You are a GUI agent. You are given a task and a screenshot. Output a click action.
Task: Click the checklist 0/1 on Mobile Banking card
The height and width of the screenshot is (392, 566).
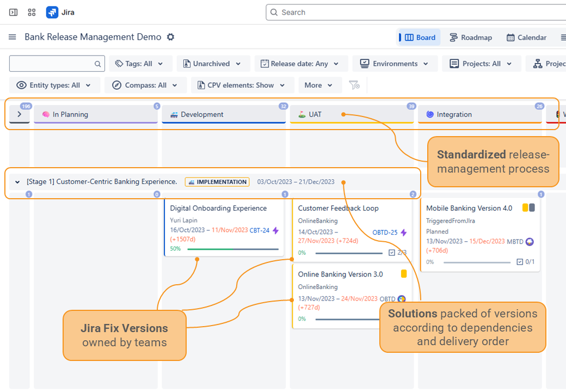525,262
